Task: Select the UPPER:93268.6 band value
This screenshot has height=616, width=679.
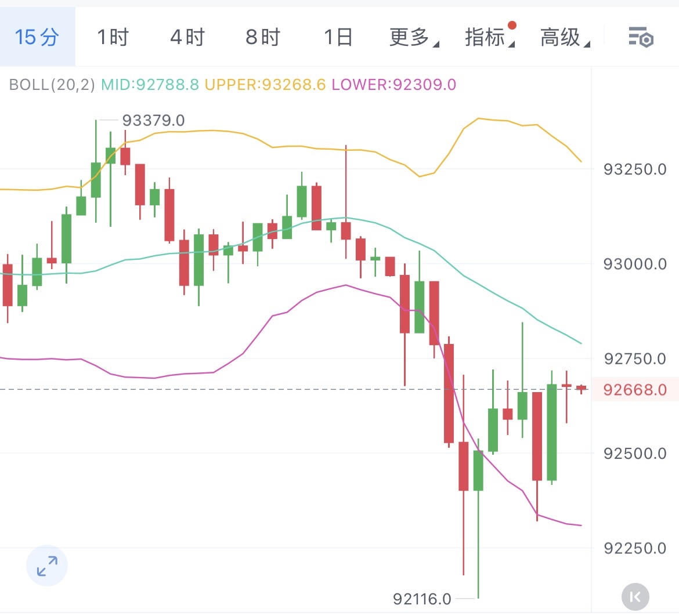Action: [265, 85]
